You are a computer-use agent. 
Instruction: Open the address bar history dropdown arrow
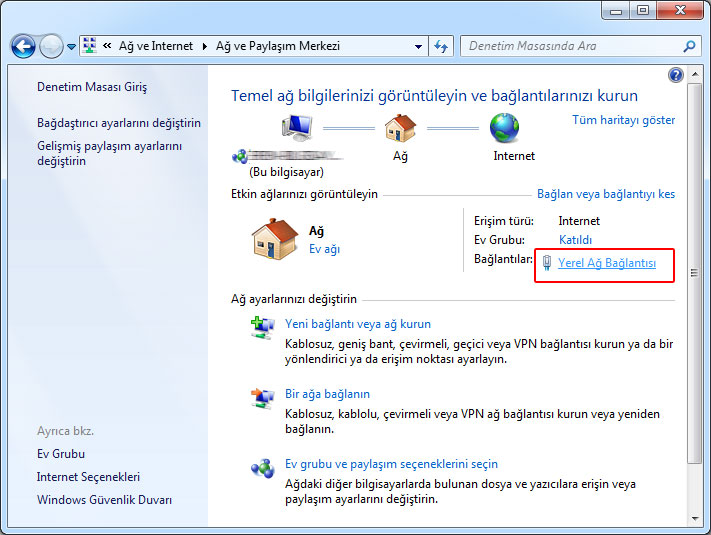418,46
